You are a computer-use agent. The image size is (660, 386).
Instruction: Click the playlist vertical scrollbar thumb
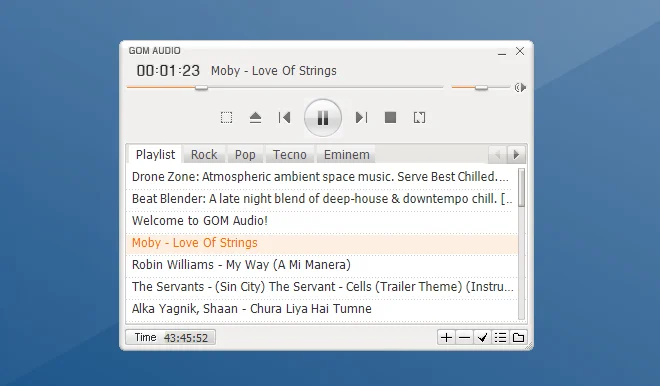click(522, 188)
